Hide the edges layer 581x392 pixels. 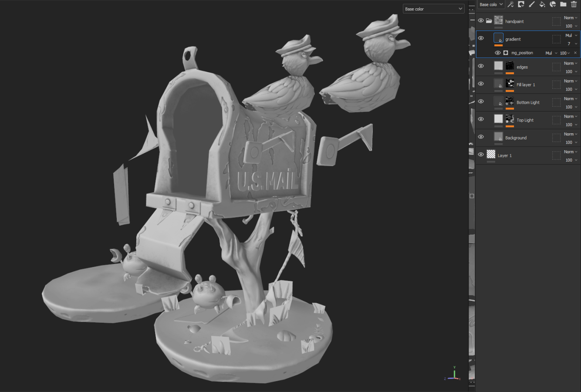481,66
